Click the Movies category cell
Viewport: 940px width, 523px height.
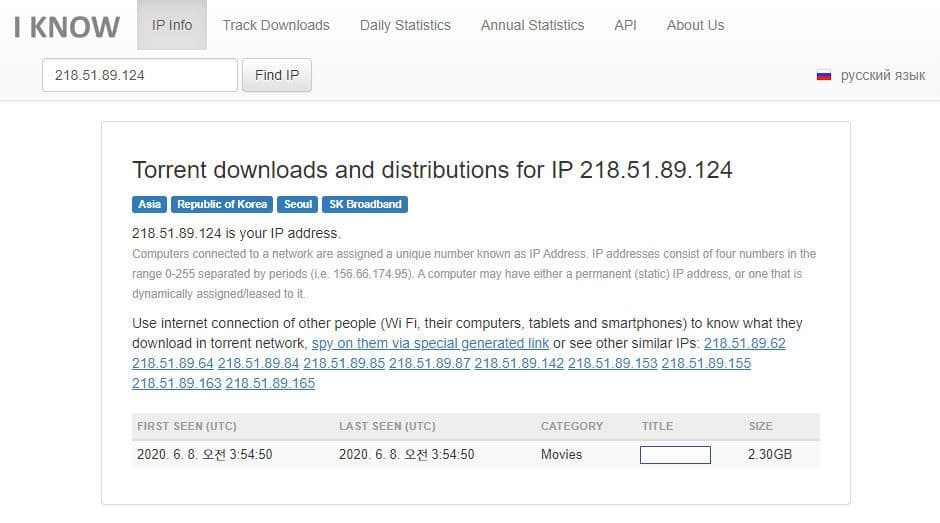(x=561, y=455)
